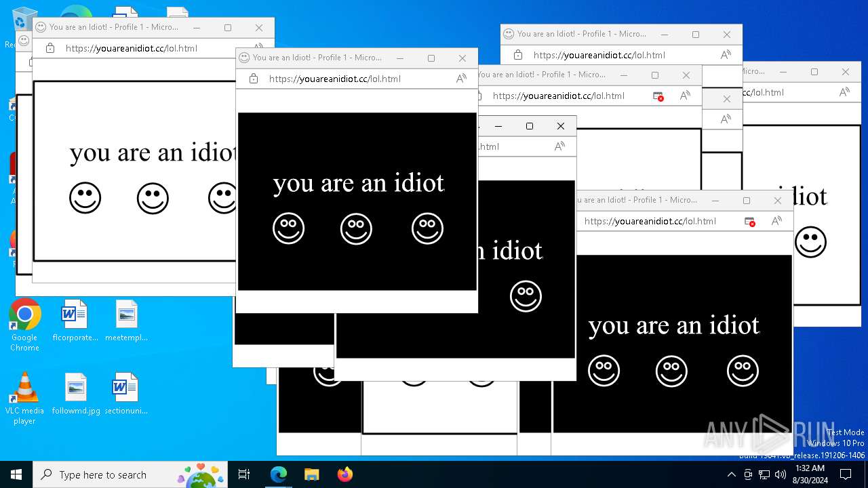
Task: Click Read aloud icon in frontmost top-right window
Action: tap(726, 55)
